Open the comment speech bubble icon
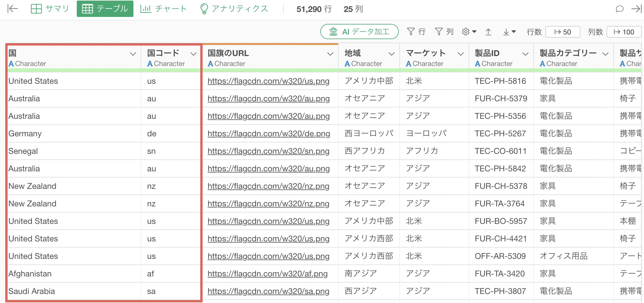Screen dimensions: 644x303 pos(619,9)
